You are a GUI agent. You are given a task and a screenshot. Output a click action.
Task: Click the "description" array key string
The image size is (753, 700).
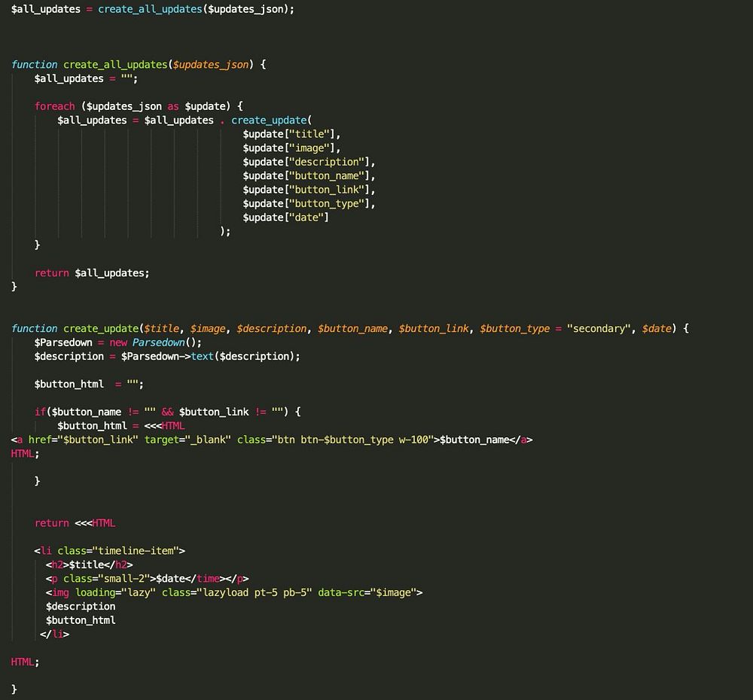point(329,162)
